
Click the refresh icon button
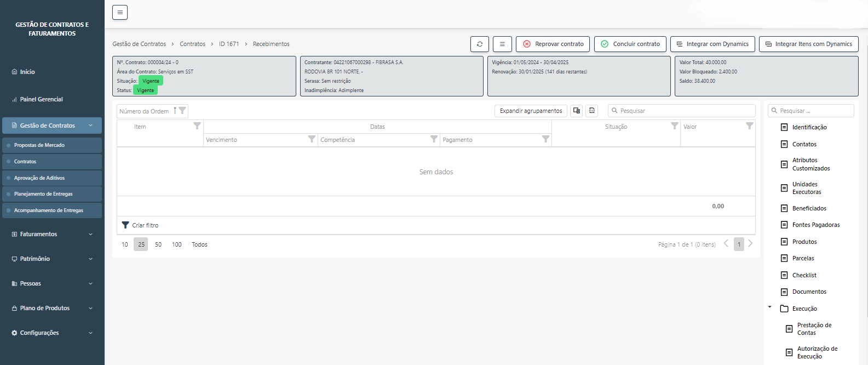[479, 44]
